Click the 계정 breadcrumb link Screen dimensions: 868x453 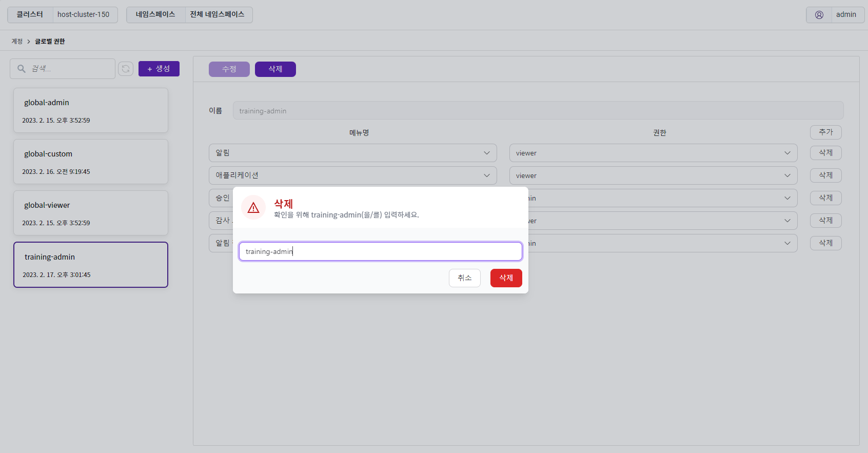(x=17, y=42)
